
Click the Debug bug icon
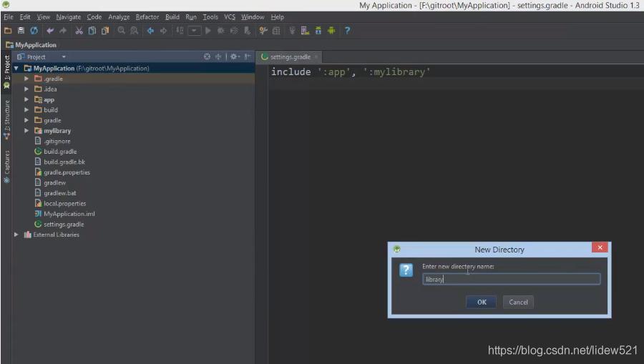click(x=221, y=31)
